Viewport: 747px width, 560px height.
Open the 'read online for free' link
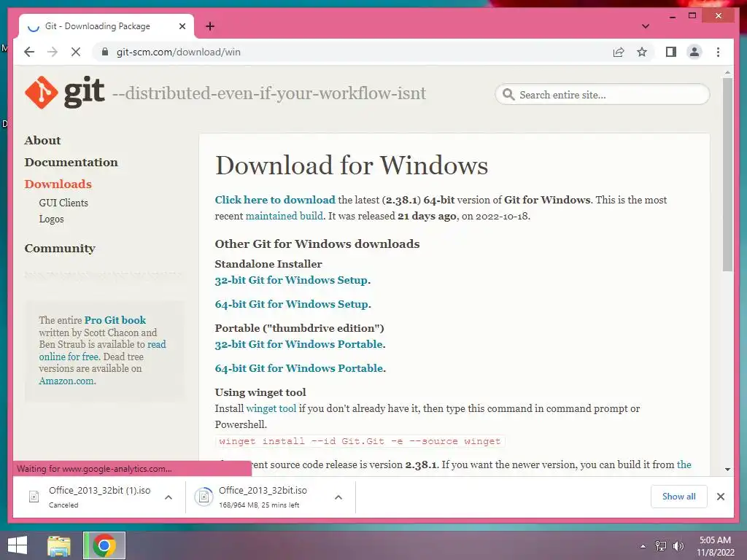102,351
